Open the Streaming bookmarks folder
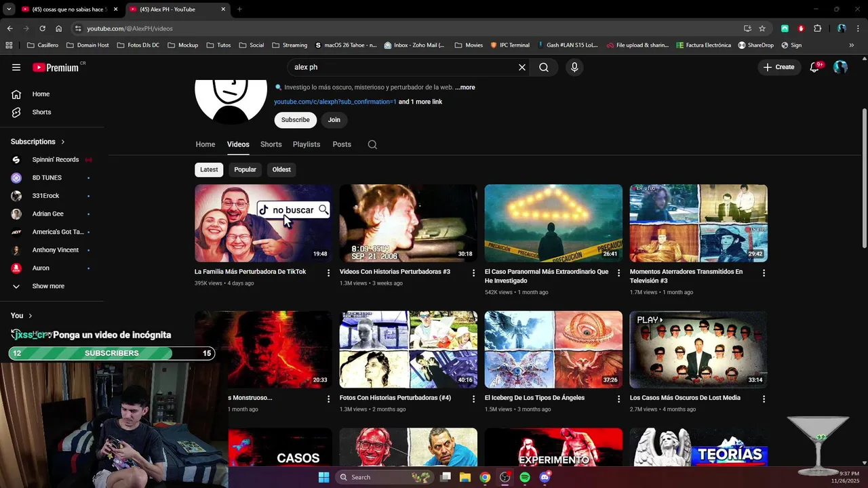 click(290, 45)
